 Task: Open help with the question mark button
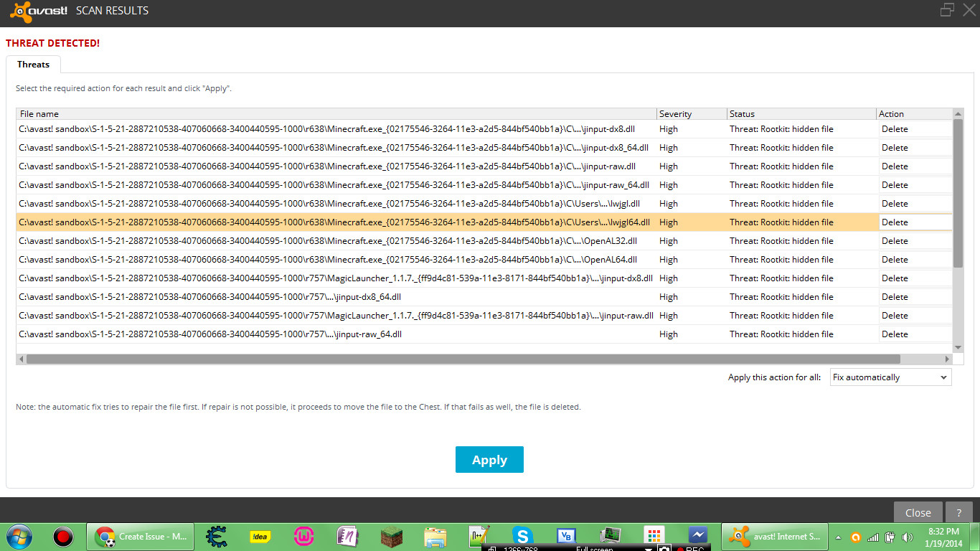[959, 512]
